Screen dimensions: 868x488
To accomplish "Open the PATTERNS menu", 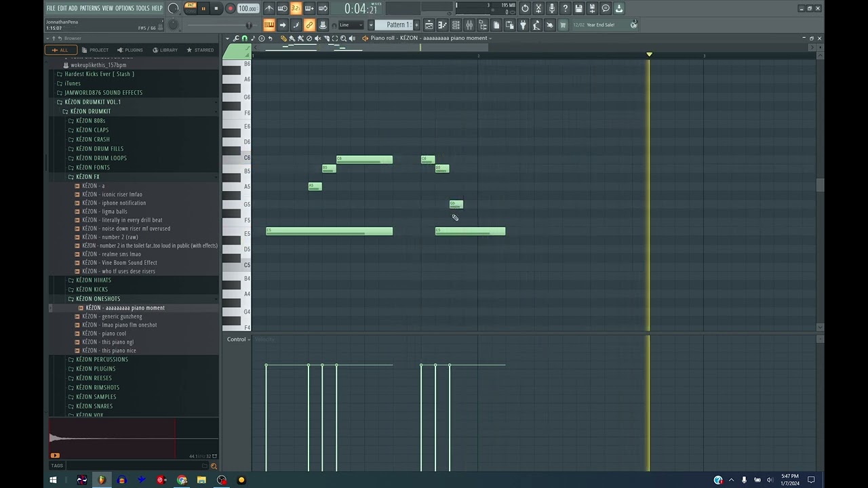I will pyautogui.click(x=90, y=8).
